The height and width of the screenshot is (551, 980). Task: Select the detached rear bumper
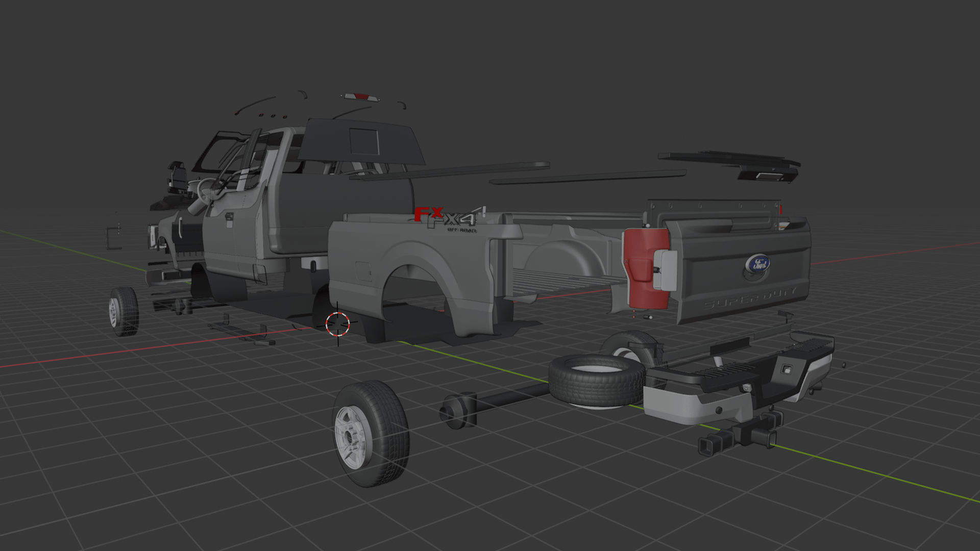click(x=738, y=379)
